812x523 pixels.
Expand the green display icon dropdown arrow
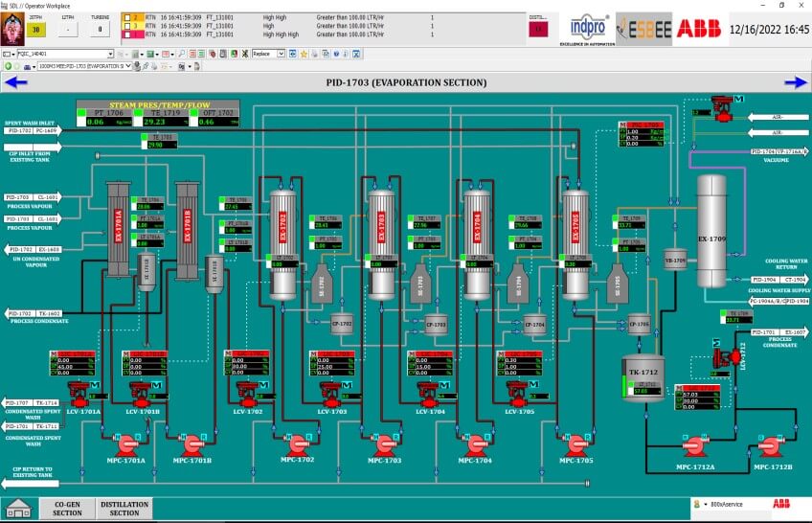coord(157,54)
